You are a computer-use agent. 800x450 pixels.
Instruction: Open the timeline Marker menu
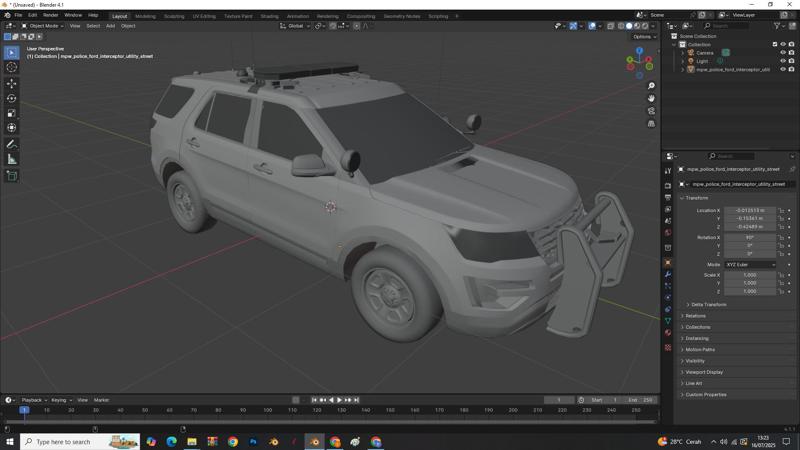101,400
